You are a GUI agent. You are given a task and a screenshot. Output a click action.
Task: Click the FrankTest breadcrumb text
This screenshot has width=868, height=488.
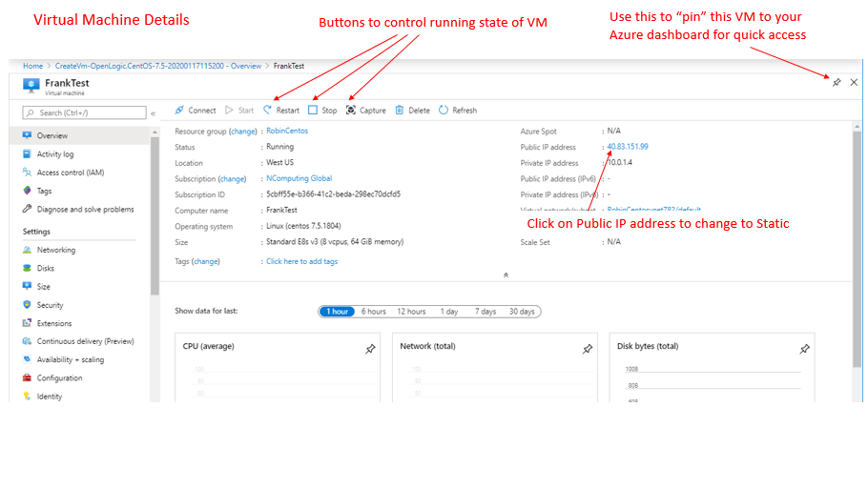[x=288, y=66]
